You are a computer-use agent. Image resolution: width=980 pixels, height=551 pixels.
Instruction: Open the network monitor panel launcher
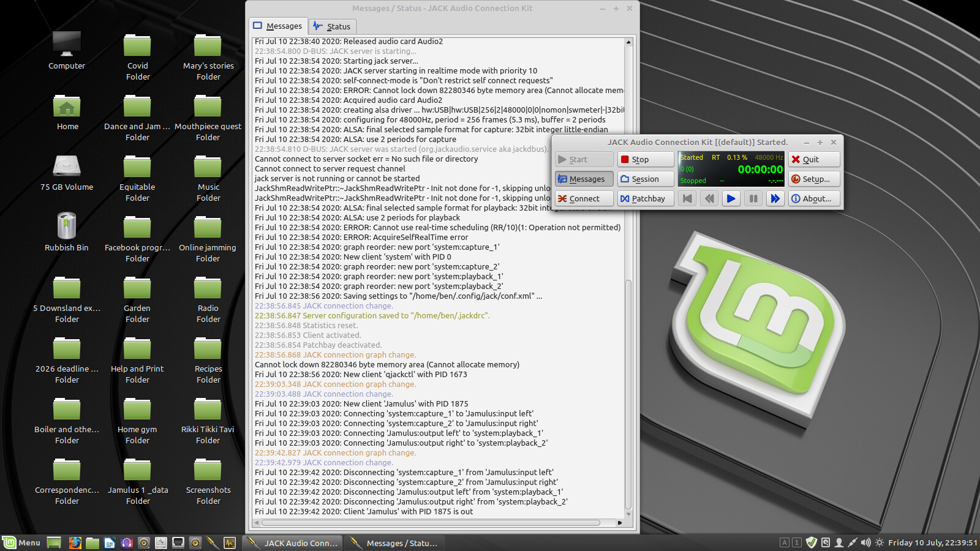pos(178,542)
